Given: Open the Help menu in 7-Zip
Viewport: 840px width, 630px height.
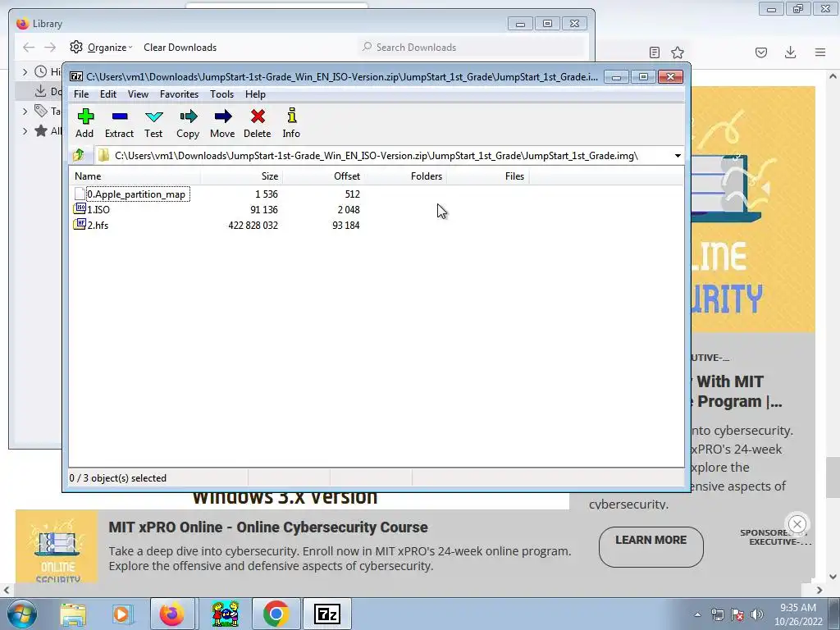Looking at the screenshot, I should [x=256, y=94].
